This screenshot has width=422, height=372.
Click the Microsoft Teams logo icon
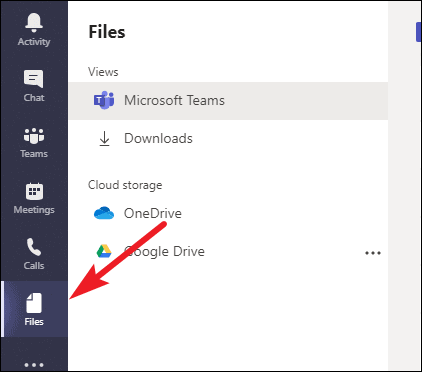click(104, 100)
